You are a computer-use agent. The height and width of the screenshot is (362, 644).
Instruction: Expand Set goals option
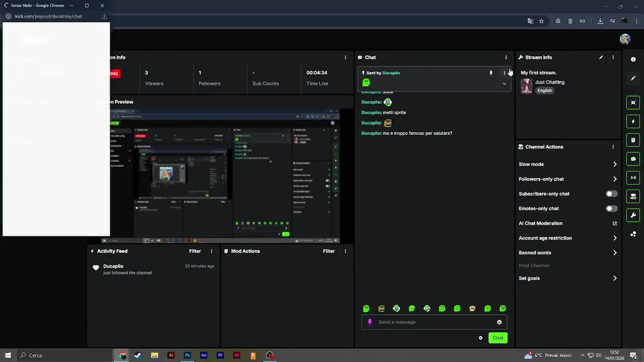tap(615, 279)
